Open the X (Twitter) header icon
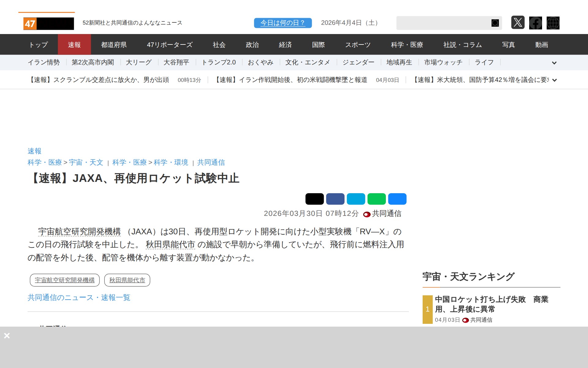 [x=518, y=23]
